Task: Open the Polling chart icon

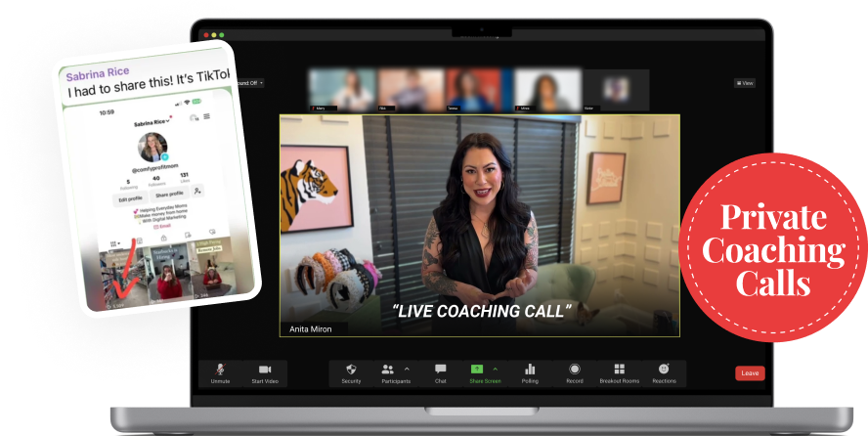Action: point(530,370)
